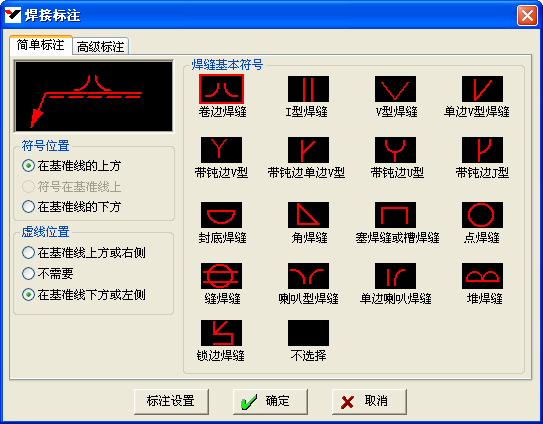Select 在基准线的下方 radio option
Screen dimensions: 543x424
(71, 207)
